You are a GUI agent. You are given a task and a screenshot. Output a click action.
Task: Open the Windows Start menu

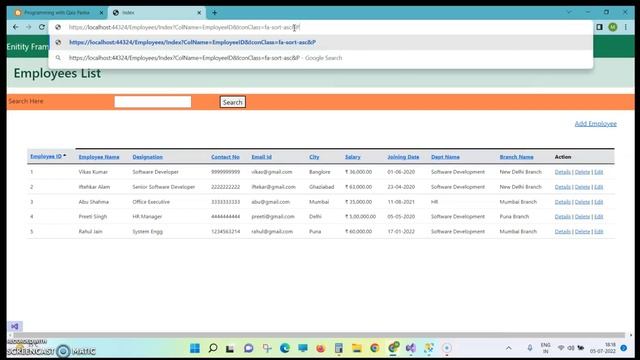[195, 348]
